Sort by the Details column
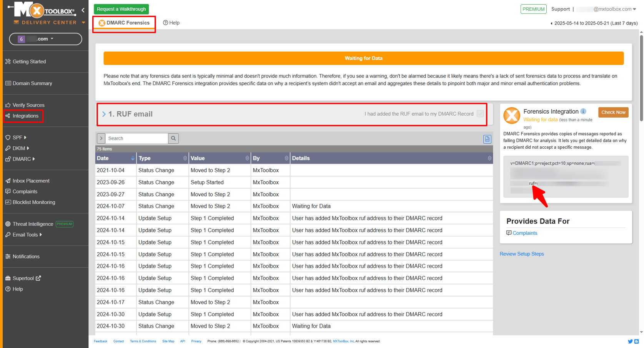This screenshot has width=644, height=348. [391, 158]
